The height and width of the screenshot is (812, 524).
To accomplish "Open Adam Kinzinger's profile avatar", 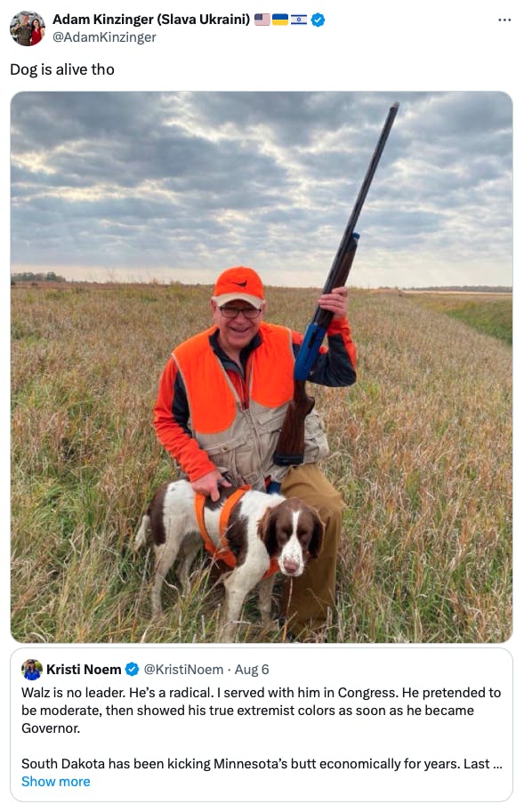I will (x=28, y=28).
